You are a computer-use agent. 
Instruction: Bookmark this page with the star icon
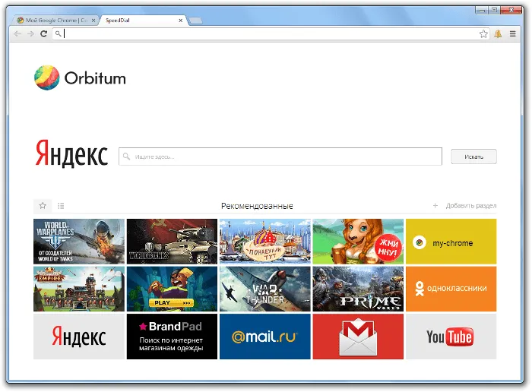pos(483,33)
